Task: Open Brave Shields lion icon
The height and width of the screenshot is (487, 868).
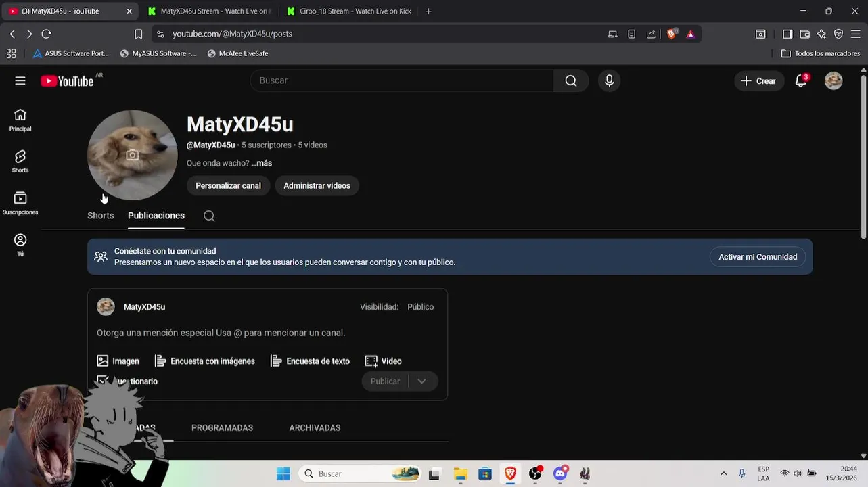Action: point(672,34)
